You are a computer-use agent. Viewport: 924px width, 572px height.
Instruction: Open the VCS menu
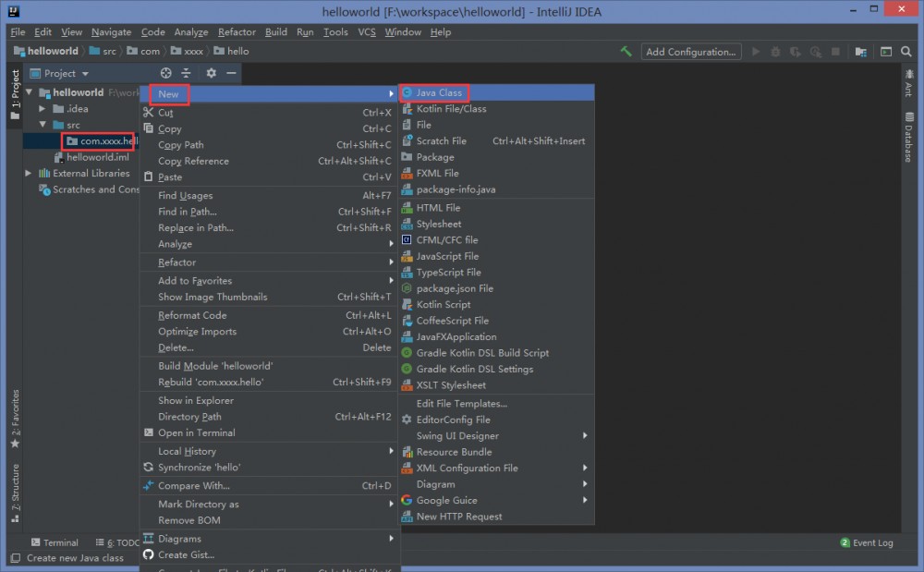(x=367, y=31)
